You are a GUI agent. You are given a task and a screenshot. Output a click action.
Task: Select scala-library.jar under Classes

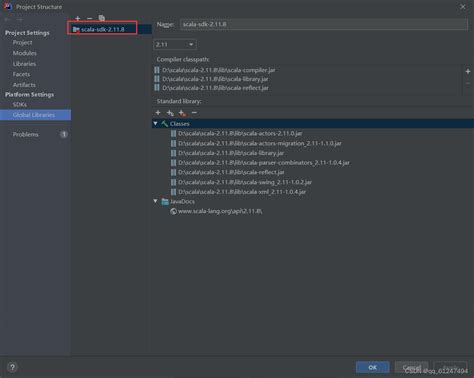click(x=231, y=153)
